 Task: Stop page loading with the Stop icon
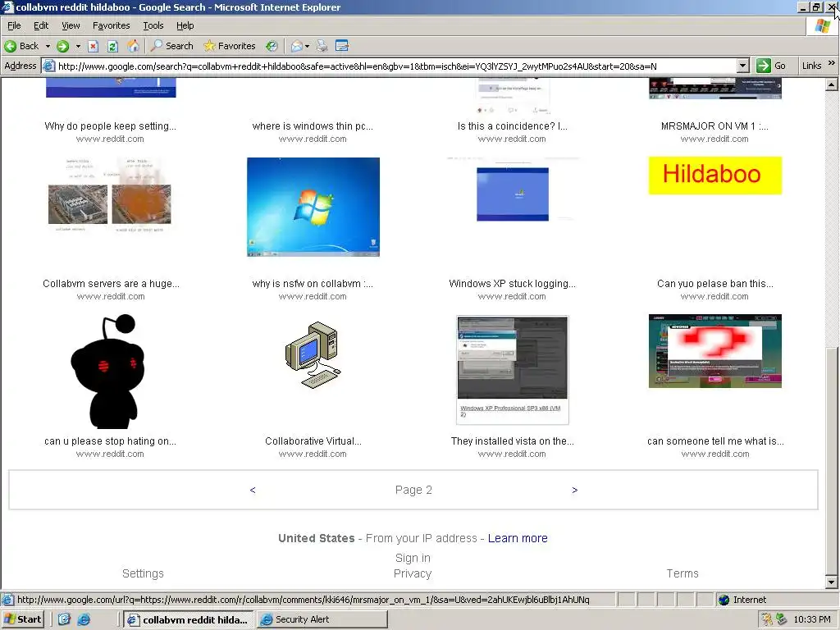(93, 46)
